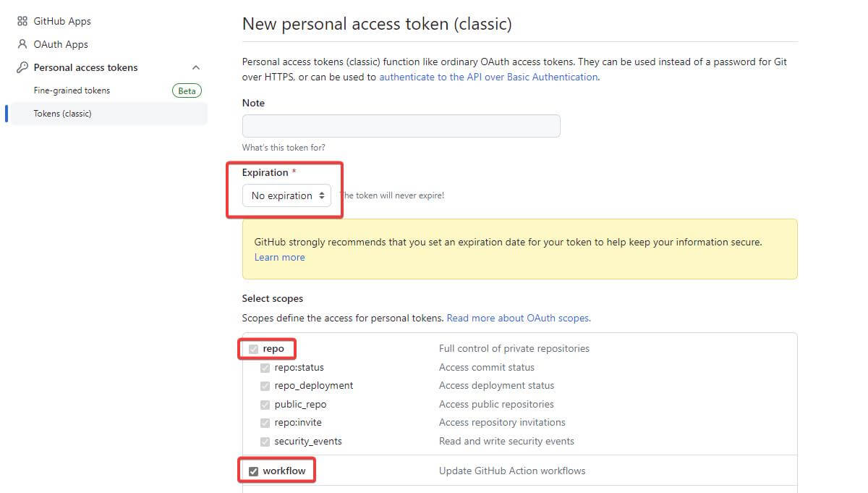
Task: Toggle the repo:status checkbox
Action: pyautogui.click(x=265, y=368)
